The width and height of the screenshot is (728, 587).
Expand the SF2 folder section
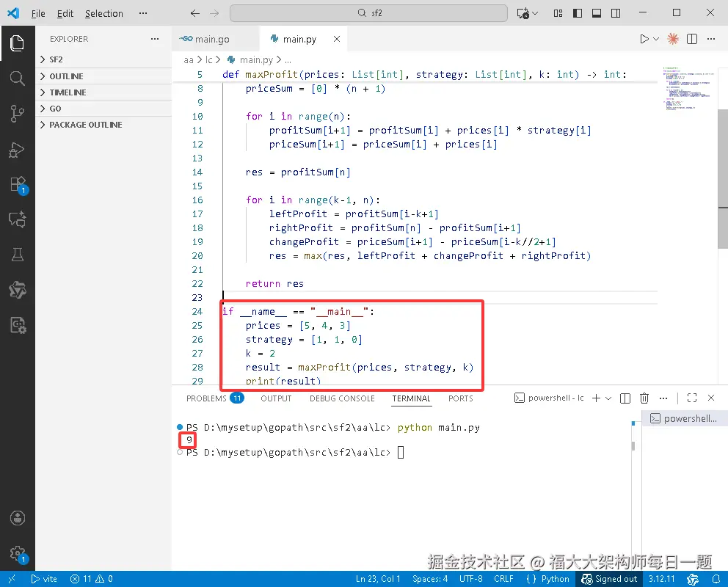tap(103, 59)
